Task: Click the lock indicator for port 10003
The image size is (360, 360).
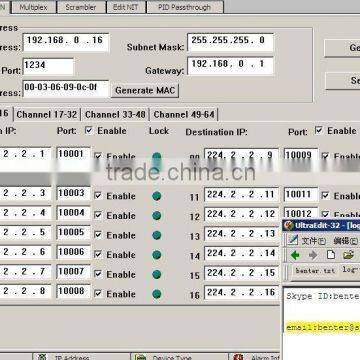Action: click(156, 196)
